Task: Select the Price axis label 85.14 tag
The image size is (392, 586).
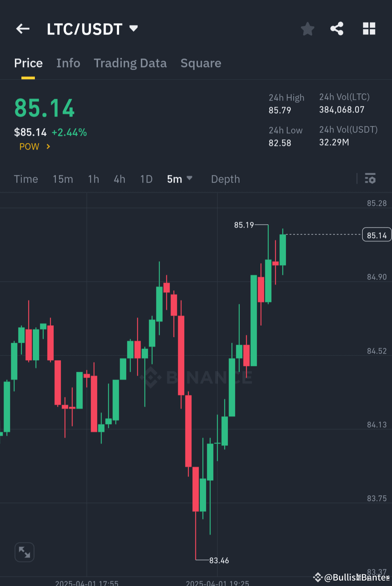Action: click(376, 235)
